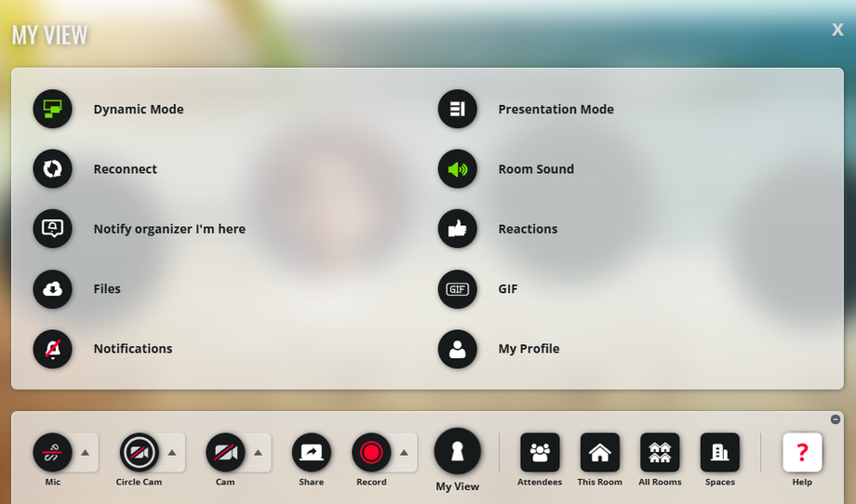Click Notify organizer I'm here icon
This screenshot has height=504, width=856.
pyautogui.click(x=52, y=229)
